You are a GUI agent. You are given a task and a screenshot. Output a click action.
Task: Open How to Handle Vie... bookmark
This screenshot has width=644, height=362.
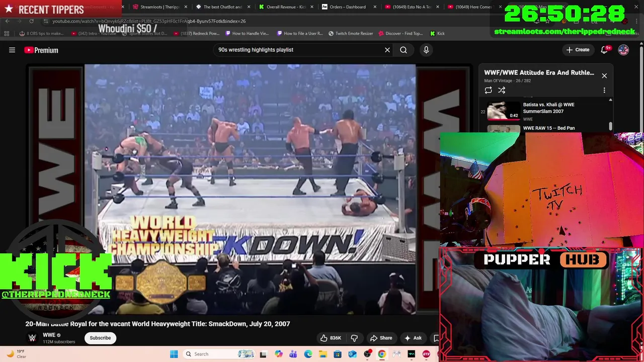tap(248, 34)
